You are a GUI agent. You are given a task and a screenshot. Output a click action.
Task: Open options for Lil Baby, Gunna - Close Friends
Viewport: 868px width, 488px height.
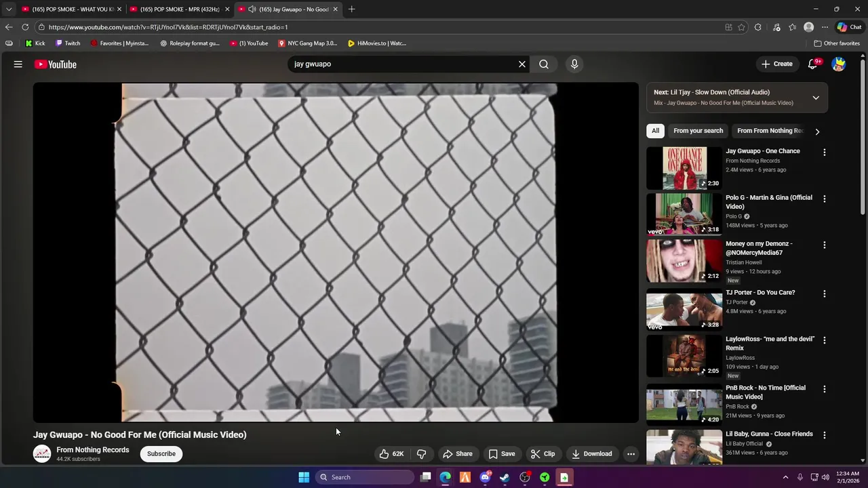tap(825, 435)
